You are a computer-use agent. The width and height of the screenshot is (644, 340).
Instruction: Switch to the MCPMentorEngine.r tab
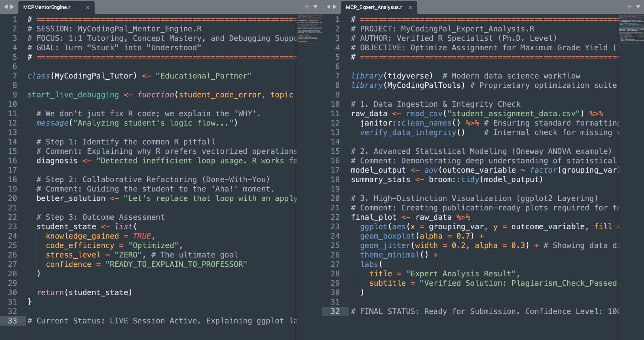(47, 7)
